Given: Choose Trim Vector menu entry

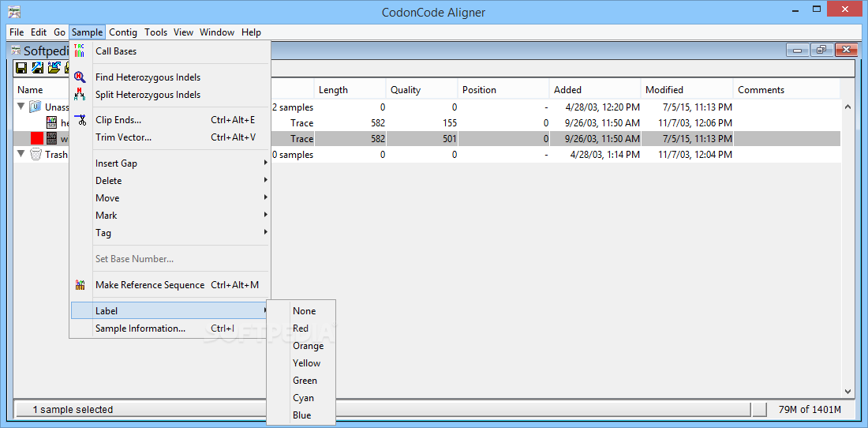Looking at the screenshot, I should [x=170, y=137].
